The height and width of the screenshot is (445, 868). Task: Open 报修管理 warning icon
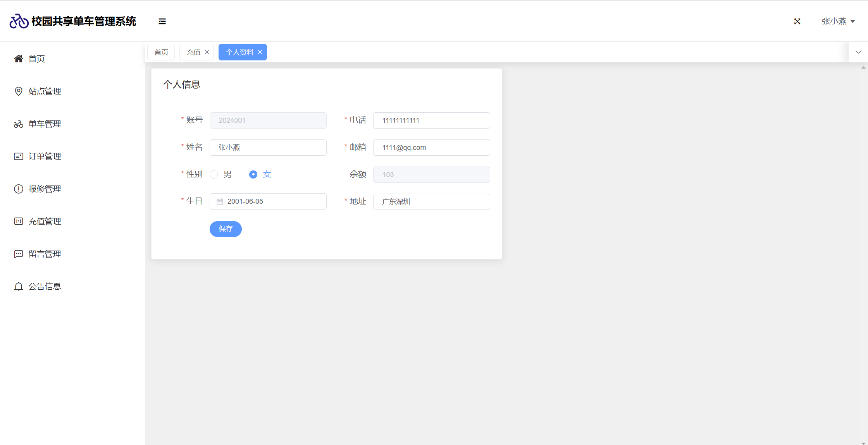point(18,189)
